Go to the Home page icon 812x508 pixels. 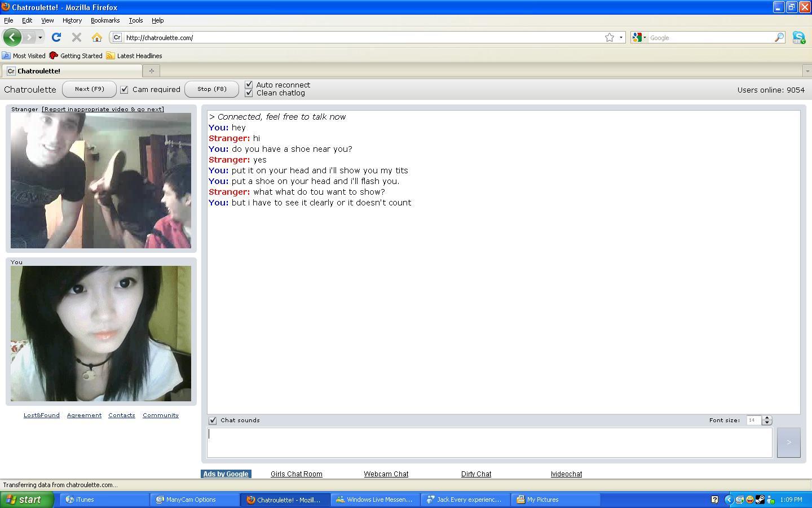97,37
